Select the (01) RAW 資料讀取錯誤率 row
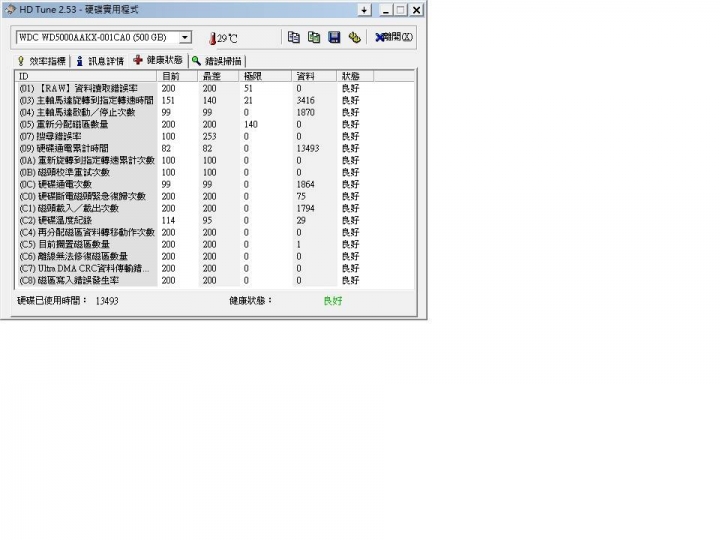The width and height of the screenshot is (720, 540). pos(215,88)
